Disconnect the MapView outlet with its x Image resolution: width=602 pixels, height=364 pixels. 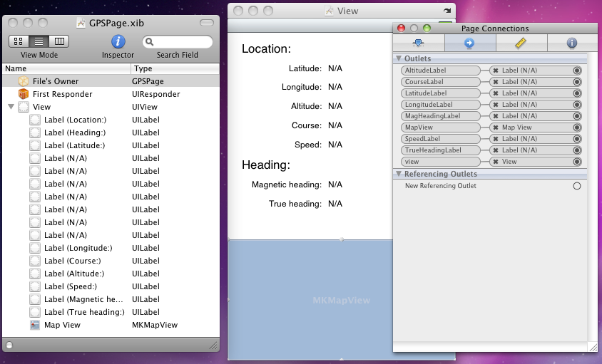pos(496,128)
